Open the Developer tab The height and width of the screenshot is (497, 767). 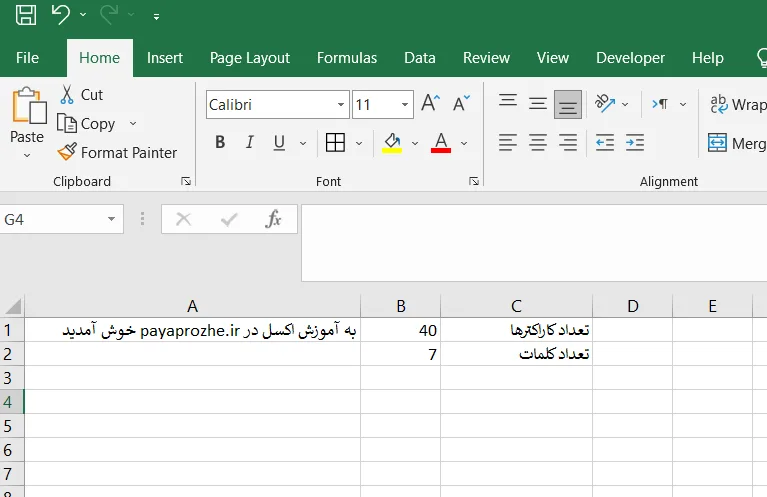coord(630,58)
